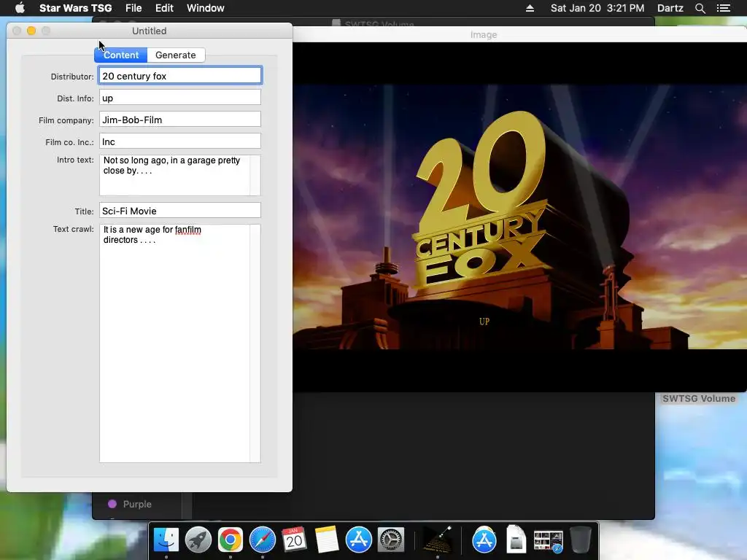Image resolution: width=747 pixels, height=560 pixels.
Task: Click the date and time in menu bar
Action: [x=597, y=8]
